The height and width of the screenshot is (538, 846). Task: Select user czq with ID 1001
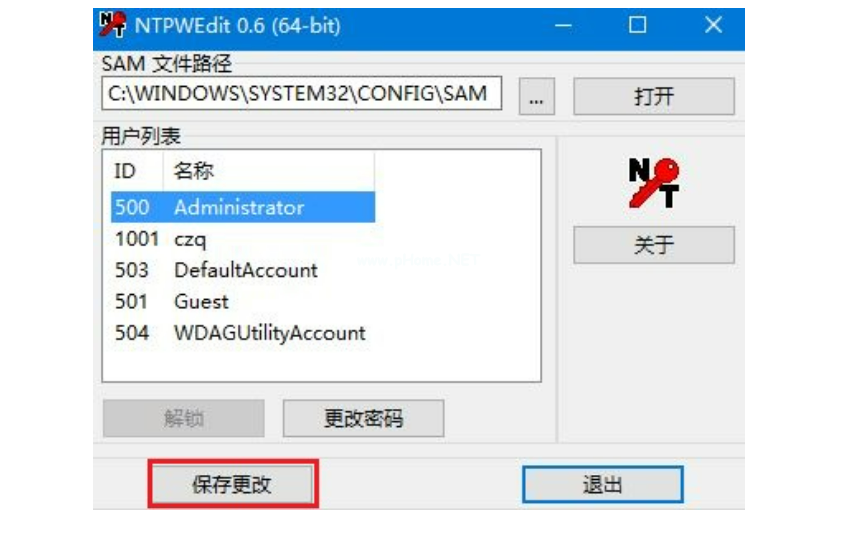pos(243,239)
